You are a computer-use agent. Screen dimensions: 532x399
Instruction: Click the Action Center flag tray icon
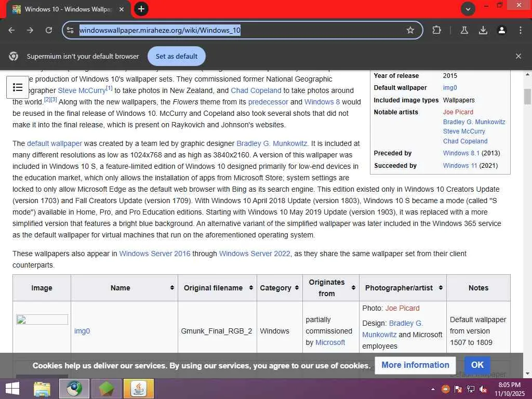pos(458,389)
